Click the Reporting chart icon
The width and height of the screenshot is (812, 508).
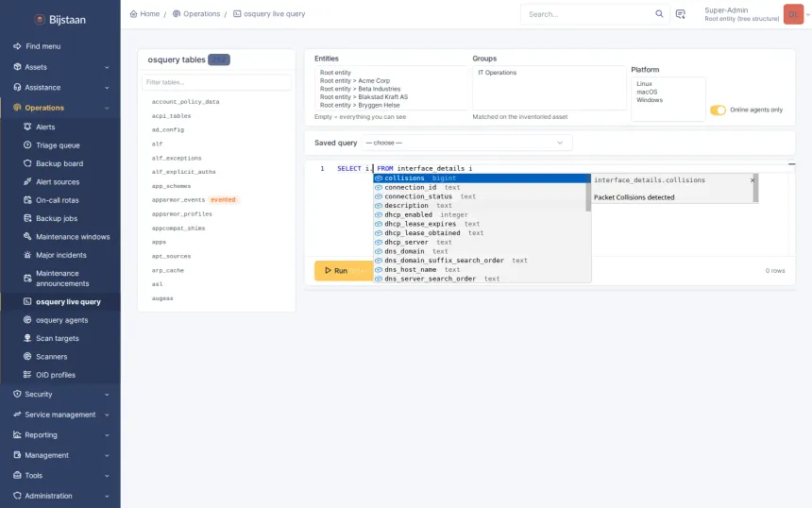[x=17, y=434]
